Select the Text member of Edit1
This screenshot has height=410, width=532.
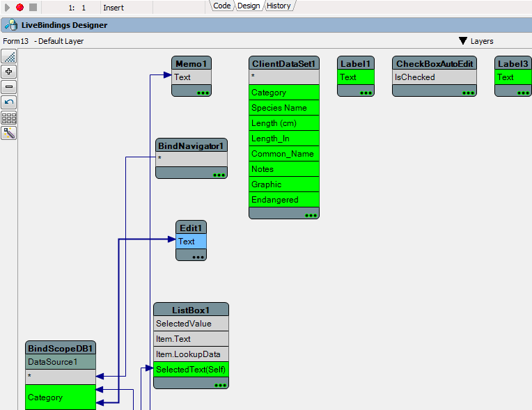[x=191, y=242]
